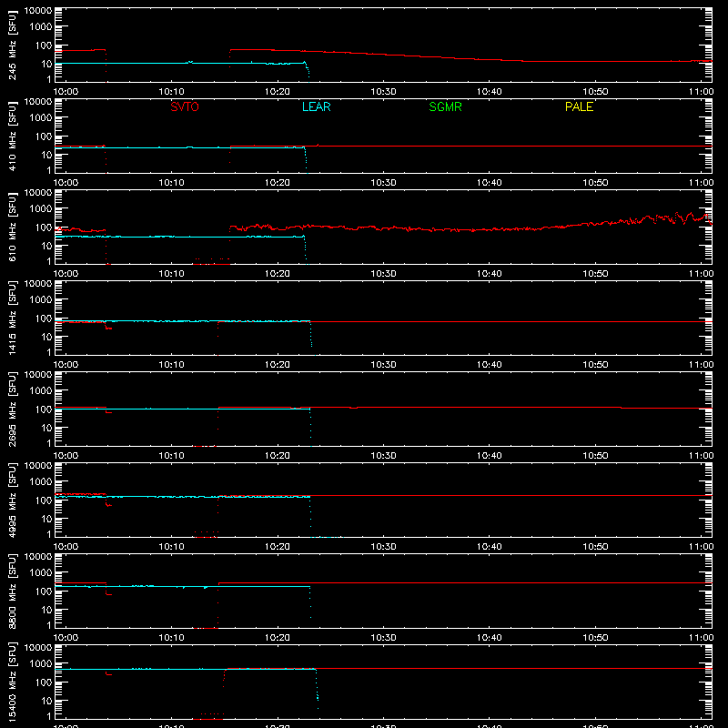The image size is (728, 728).
Task: Click 11:00 tick under the 8800 MHz panel
Action: coord(701,638)
